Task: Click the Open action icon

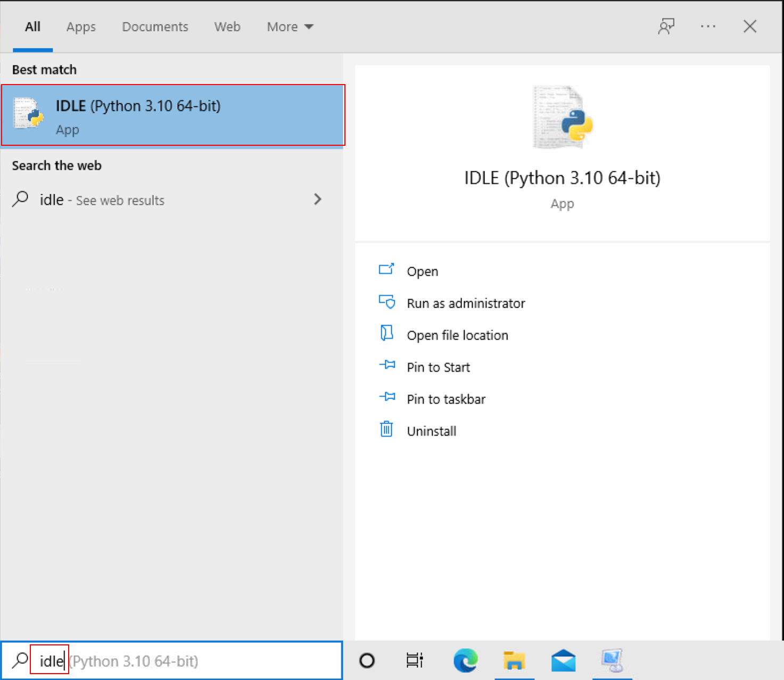Action: (x=386, y=269)
